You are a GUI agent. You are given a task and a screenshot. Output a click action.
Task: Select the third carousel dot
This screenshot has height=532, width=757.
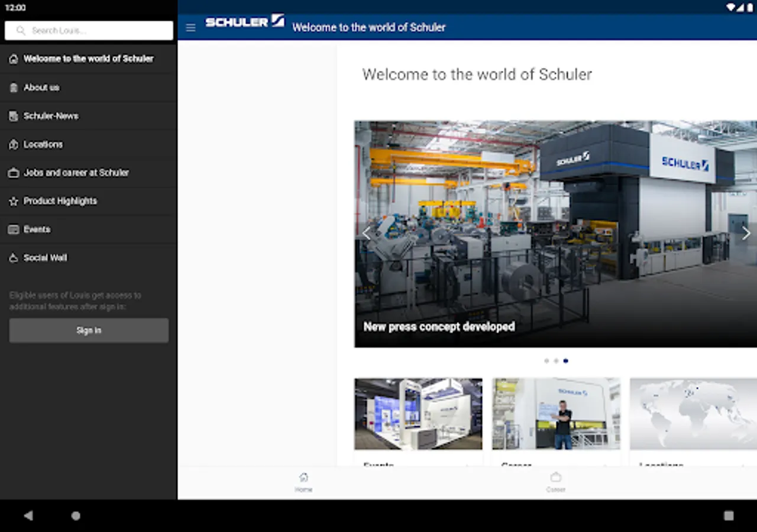coord(565,361)
